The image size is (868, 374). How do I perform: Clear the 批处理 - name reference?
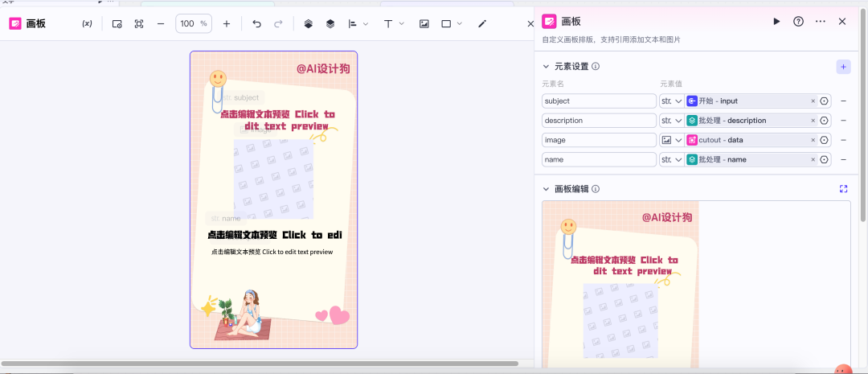(x=813, y=159)
